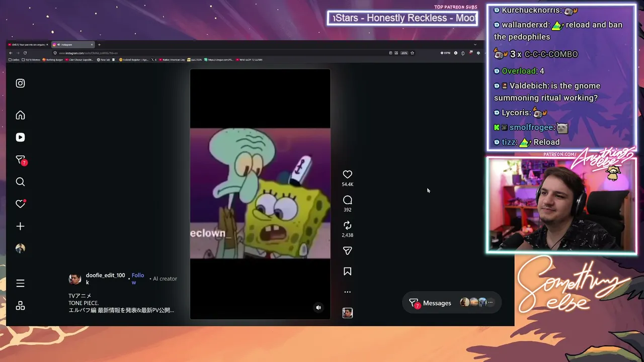Share the reel via paper plane icon
Viewport: 644px width, 362px height.
click(347, 251)
